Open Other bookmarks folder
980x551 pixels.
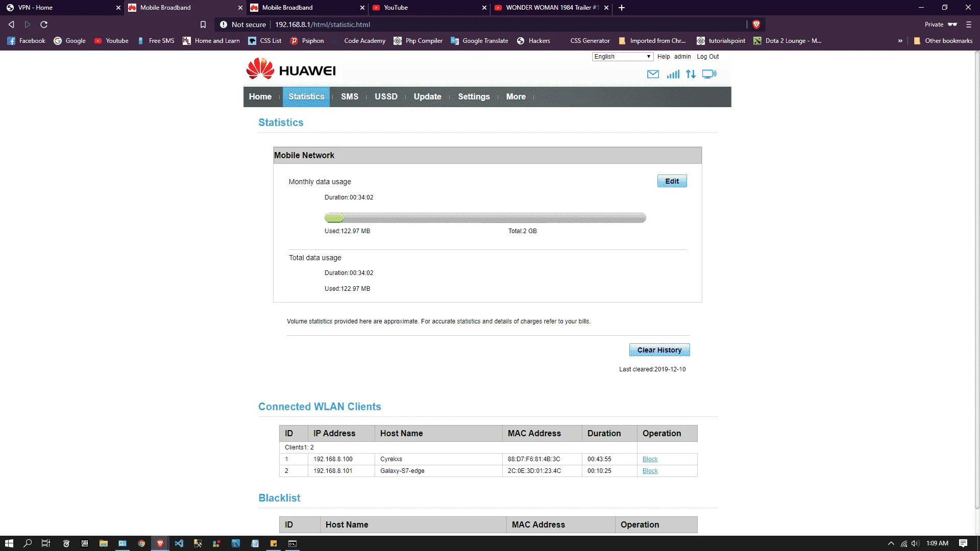tap(943, 41)
